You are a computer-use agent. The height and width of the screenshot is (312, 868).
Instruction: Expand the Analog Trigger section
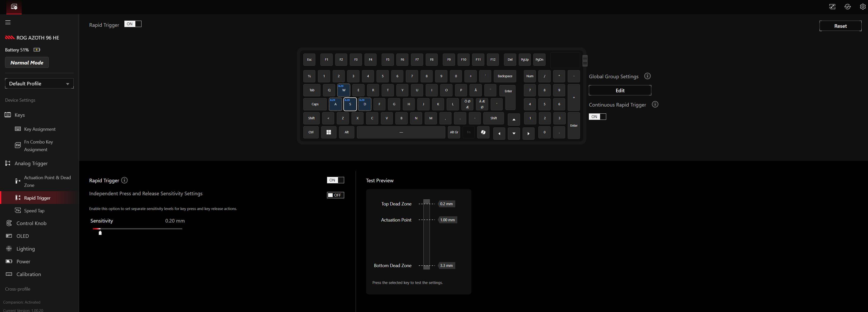tap(31, 163)
